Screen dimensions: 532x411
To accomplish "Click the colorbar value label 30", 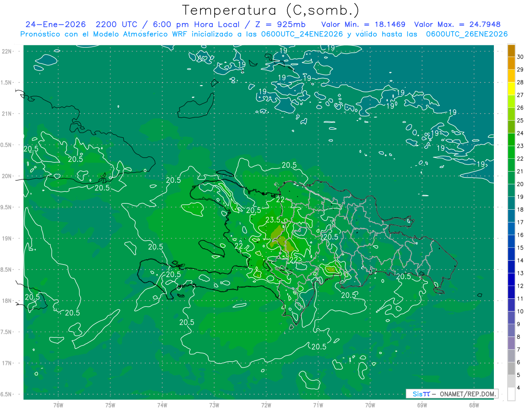I will coord(520,57).
